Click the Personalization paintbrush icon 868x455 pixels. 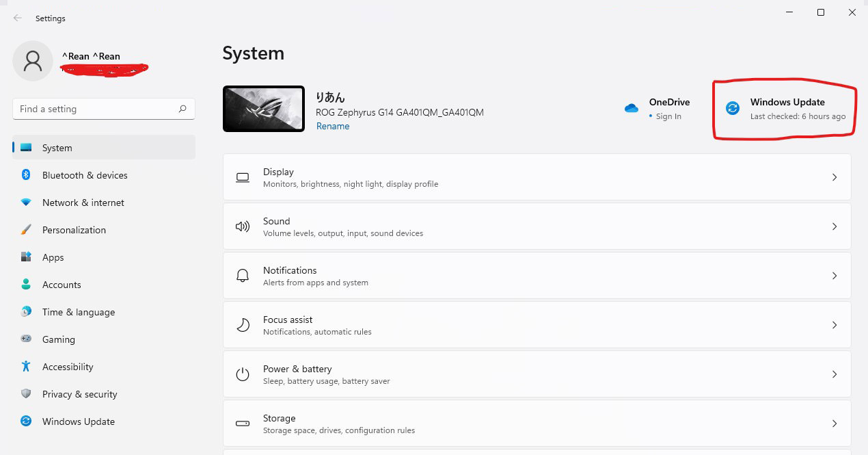point(26,230)
